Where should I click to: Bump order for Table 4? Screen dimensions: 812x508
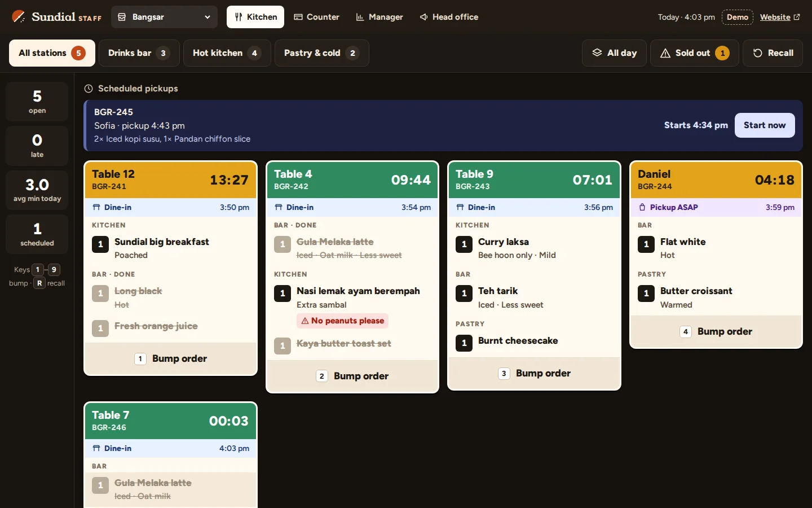[x=352, y=376]
